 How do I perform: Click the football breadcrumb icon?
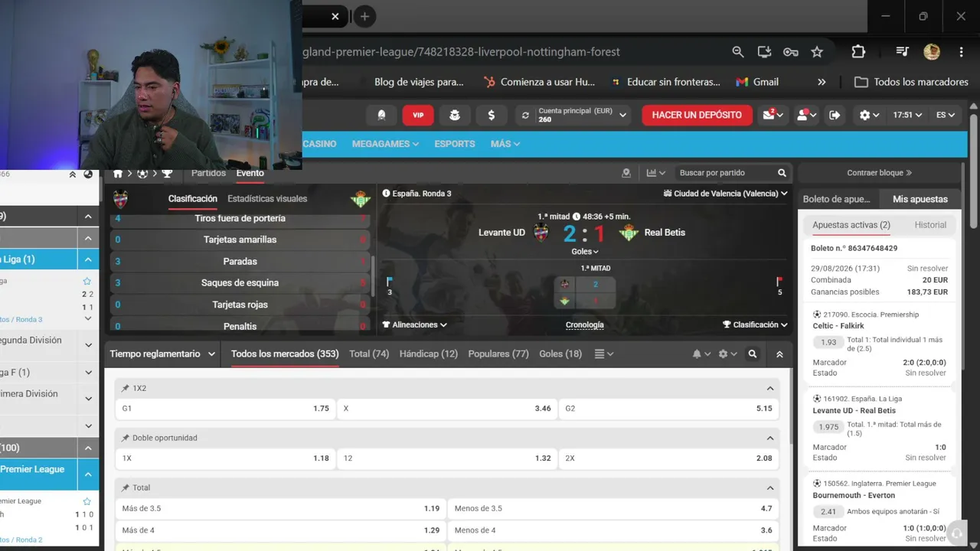coord(142,174)
